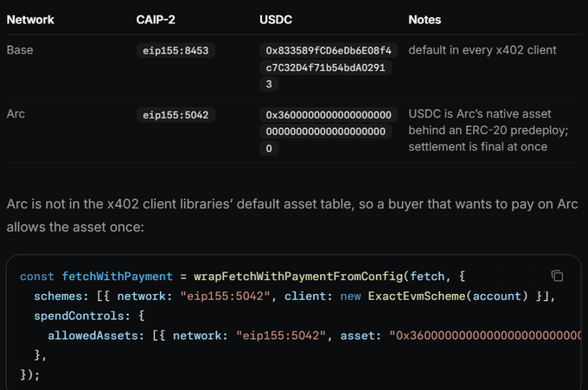Click 'ExactEvmScheme' in the code block
This screenshot has height=390, width=588.
pos(417,297)
